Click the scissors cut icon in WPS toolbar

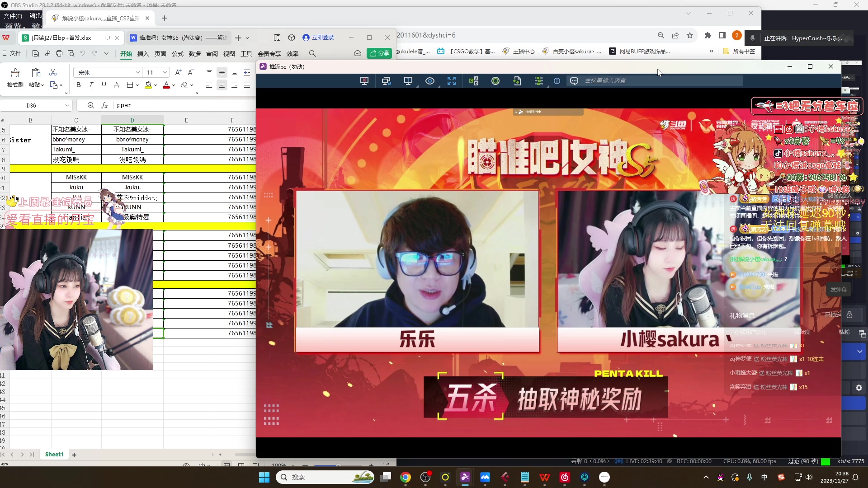[53, 72]
